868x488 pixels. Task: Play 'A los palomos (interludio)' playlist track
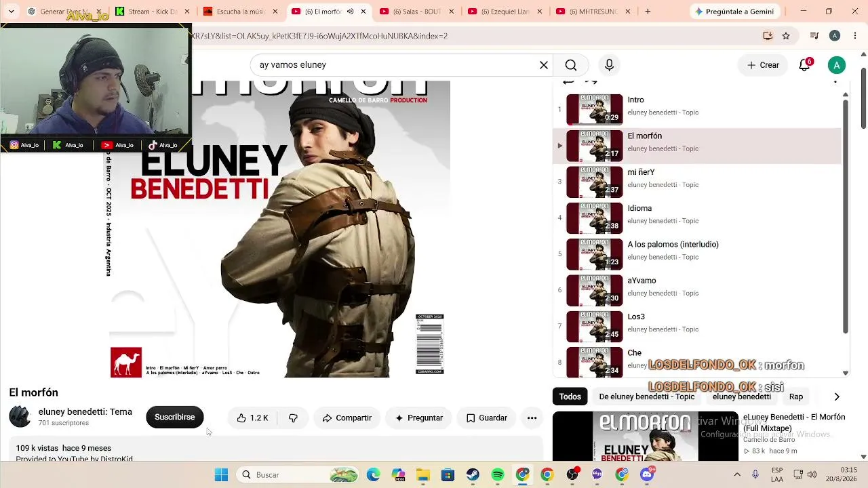pyautogui.click(x=697, y=253)
